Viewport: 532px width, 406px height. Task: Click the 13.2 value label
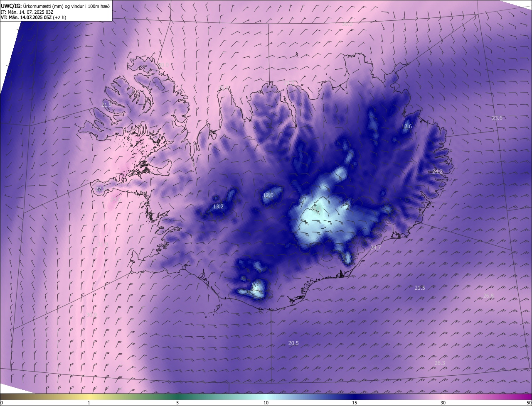218,206
